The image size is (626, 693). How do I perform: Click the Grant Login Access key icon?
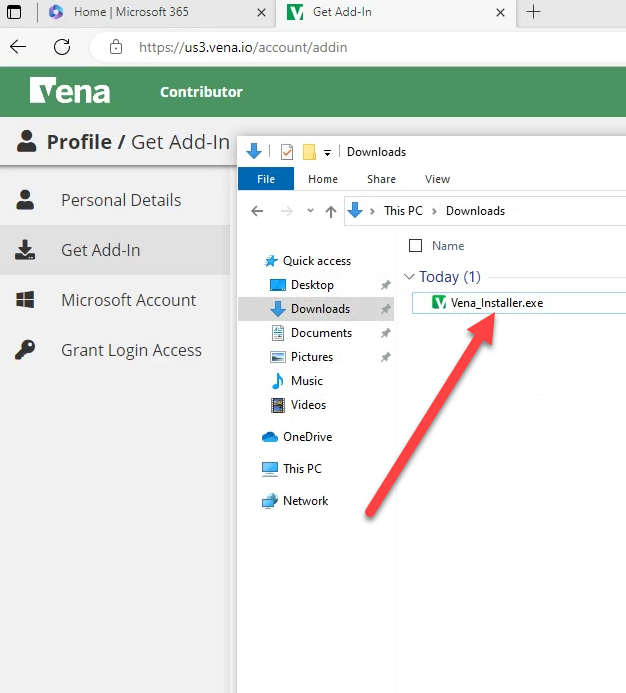(x=25, y=350)
